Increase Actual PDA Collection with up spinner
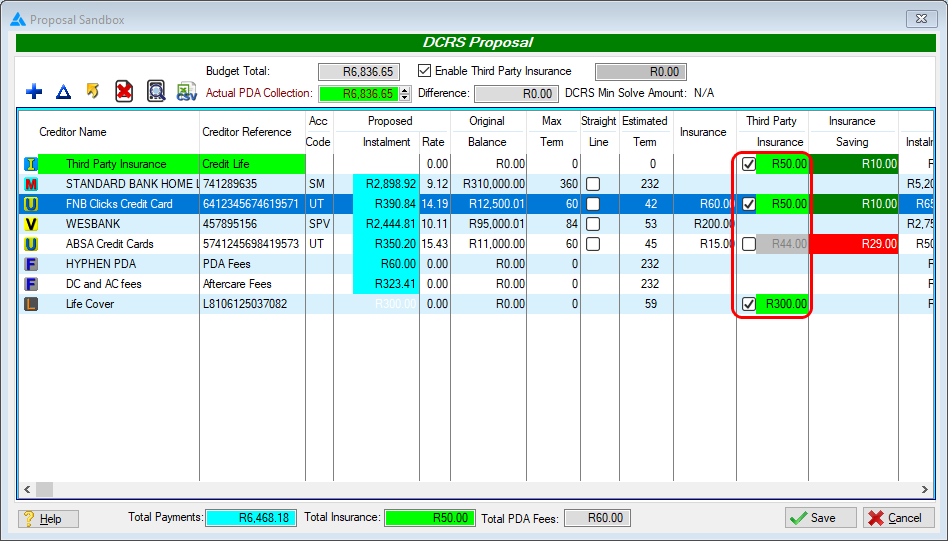Image resolution: width=948 pixels, height=541 pixels. (x=404, y=90)
